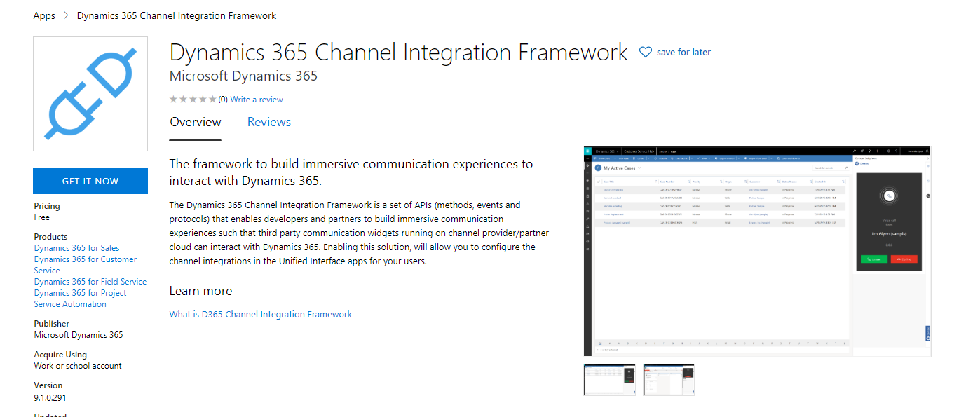
Task: Click the Microsoft Dynamics 365 subtitle
Action: pos(243,76)
